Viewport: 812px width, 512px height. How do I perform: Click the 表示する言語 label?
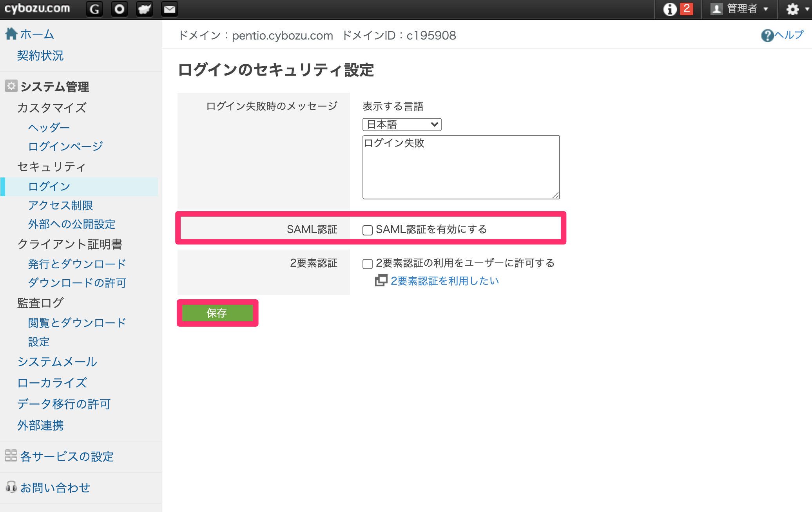(393, 106)
